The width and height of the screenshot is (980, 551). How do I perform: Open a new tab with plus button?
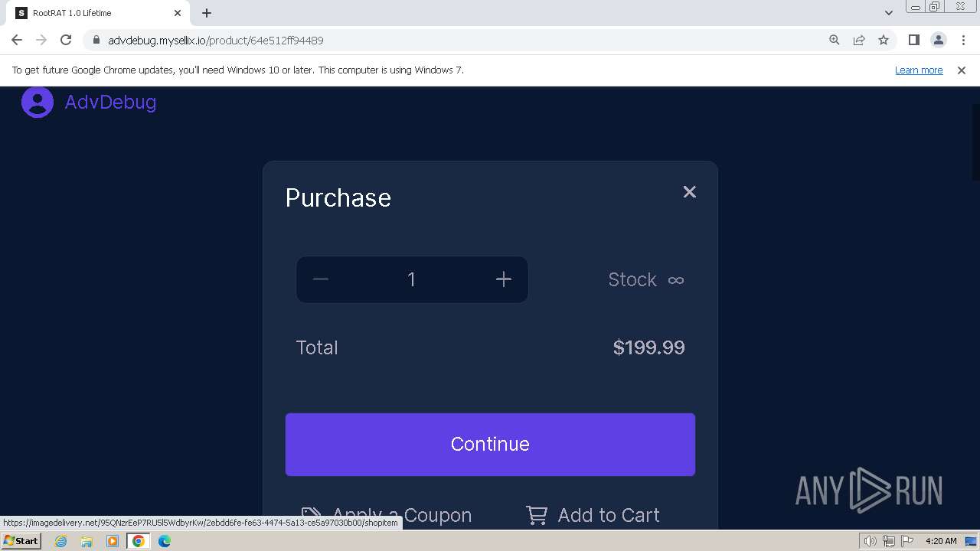207,13
